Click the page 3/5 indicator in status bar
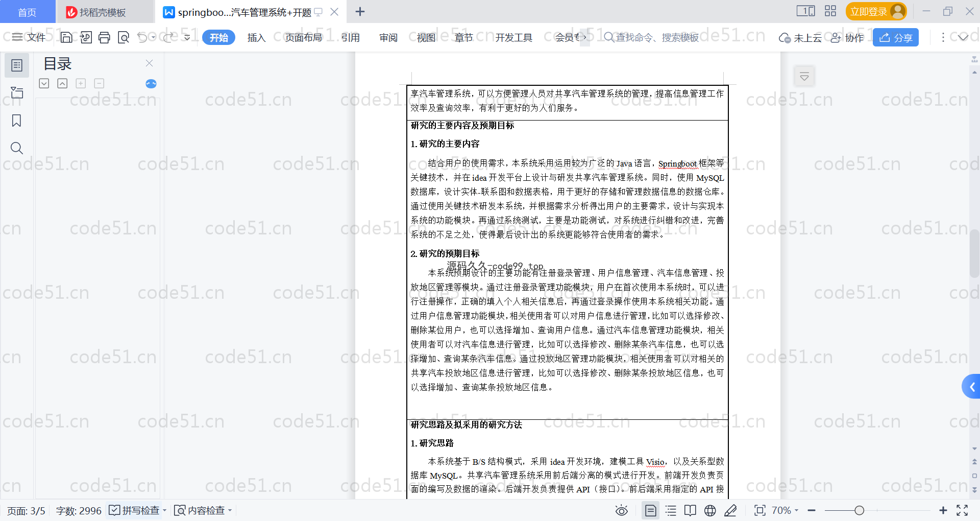 26,511
